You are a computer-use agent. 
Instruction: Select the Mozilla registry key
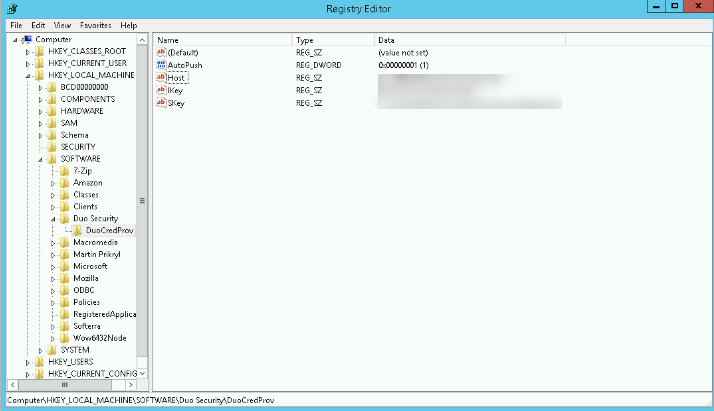(x=84, y=278)
